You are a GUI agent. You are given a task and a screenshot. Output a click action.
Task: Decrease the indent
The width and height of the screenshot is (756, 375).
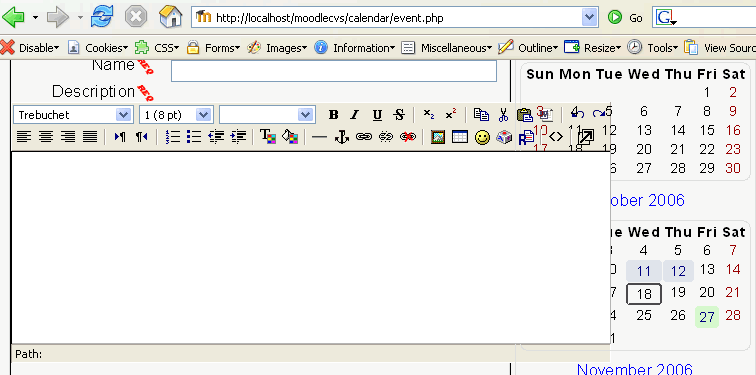[216, 137]
